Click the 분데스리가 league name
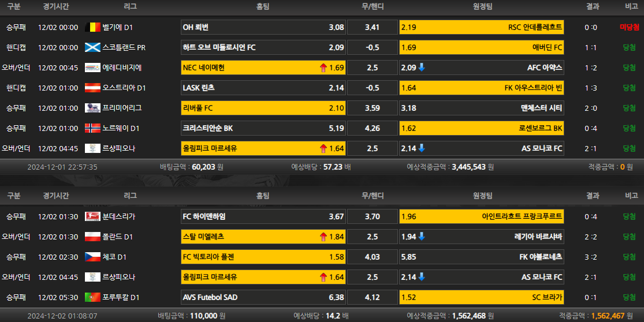 tap(119, 216)
